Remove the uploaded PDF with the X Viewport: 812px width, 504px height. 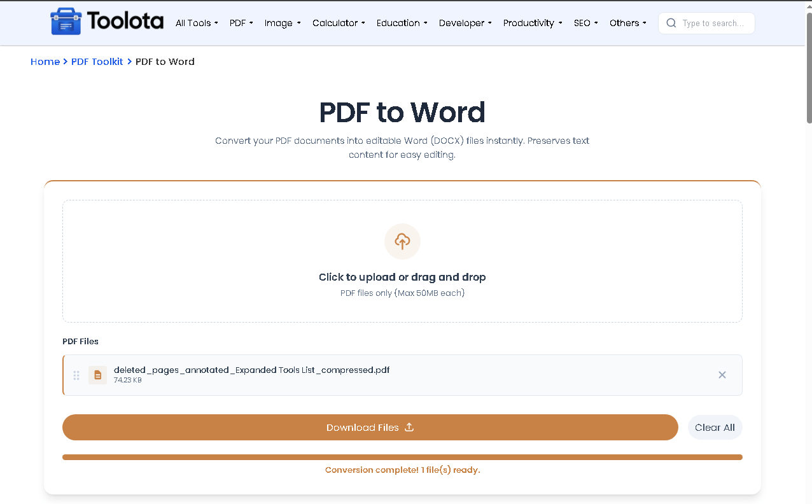(x=722, y=375)
